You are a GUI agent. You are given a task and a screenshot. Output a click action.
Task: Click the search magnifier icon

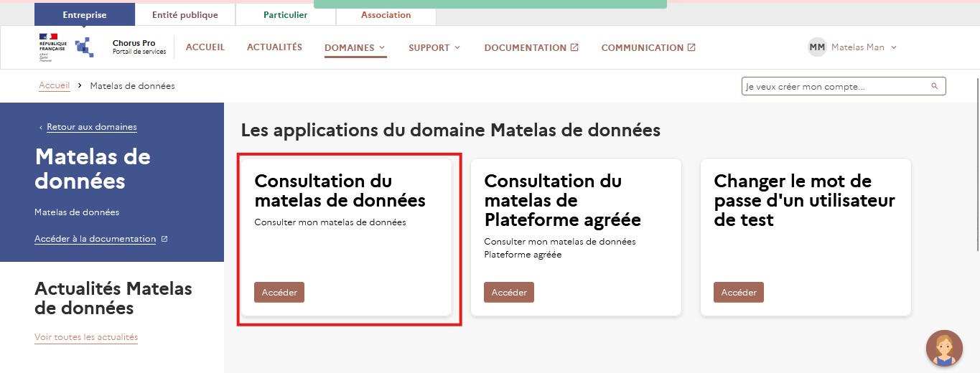coord(935,86)
